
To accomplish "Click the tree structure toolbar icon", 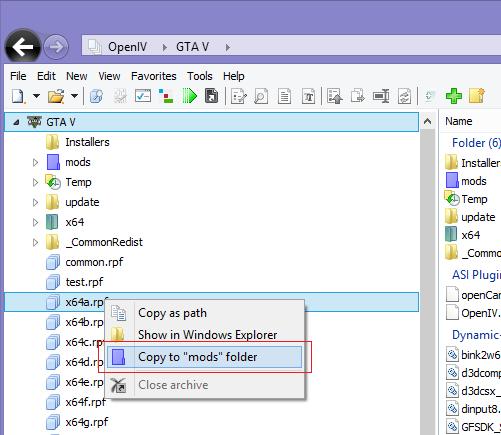I will 166,96.
